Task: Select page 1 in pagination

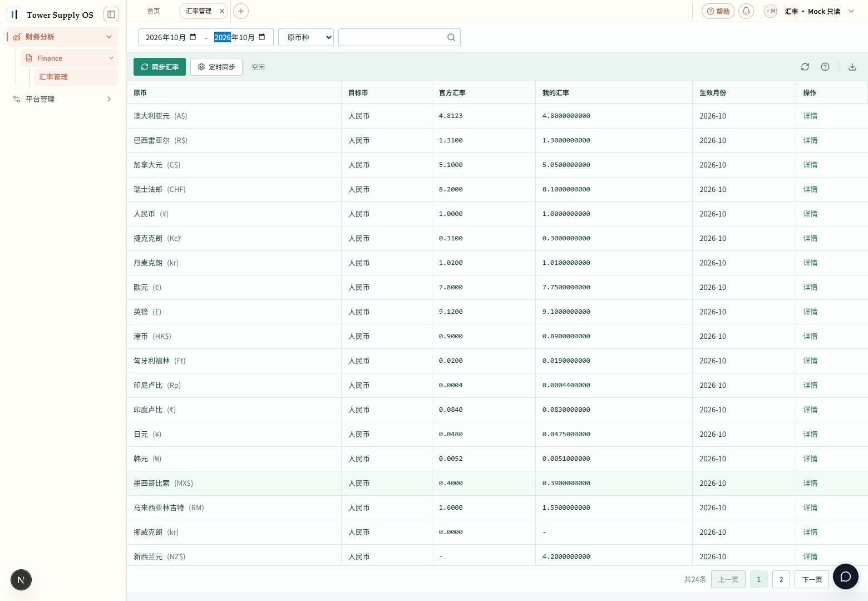Action: coord(758,579)
